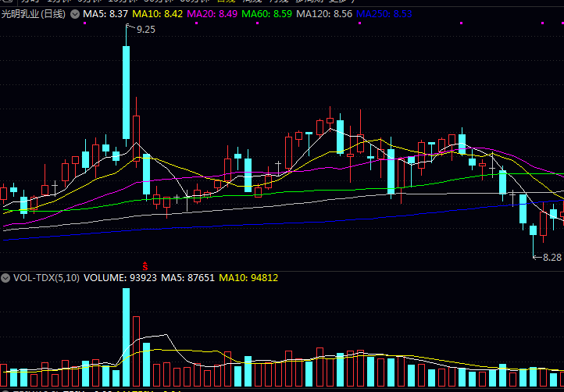Click the blue MA250: 8.53 label
The height and width of the screenshot is (392, 564).
pyautogui.click(x=384, y=14)
